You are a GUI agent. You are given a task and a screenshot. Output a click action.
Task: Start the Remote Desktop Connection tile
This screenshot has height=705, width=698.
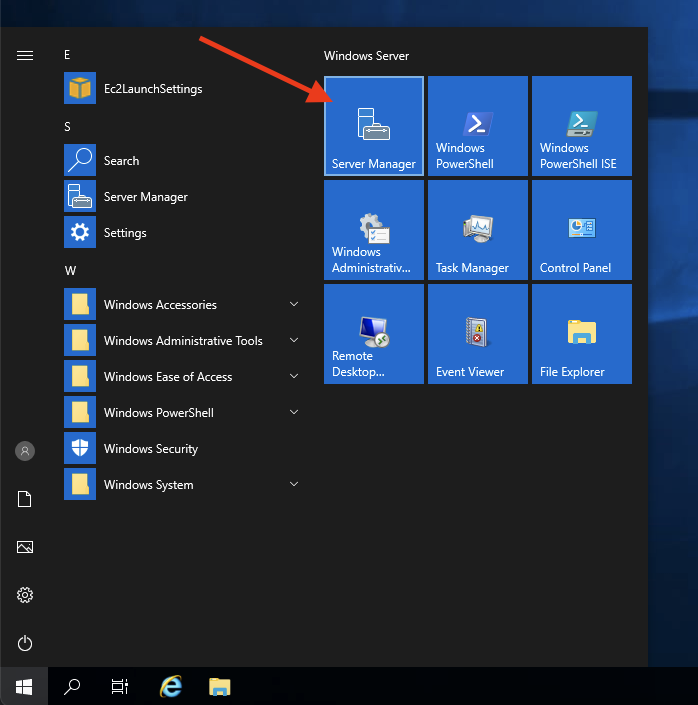pyautogui.click(x=374, y=334)
